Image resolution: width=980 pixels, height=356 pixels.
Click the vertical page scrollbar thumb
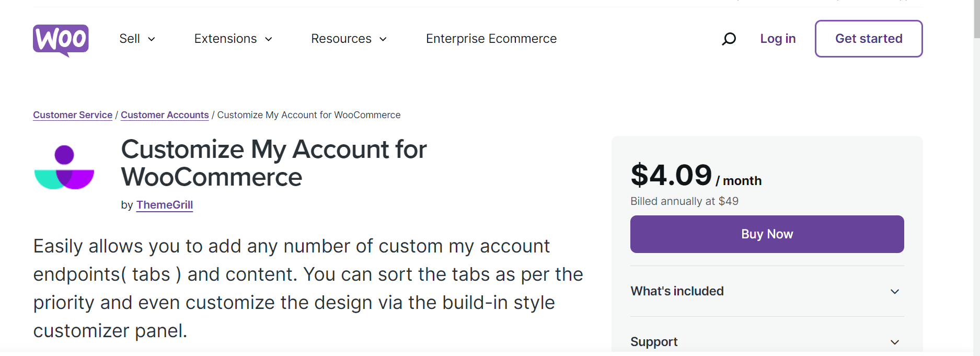pos(976,19)
